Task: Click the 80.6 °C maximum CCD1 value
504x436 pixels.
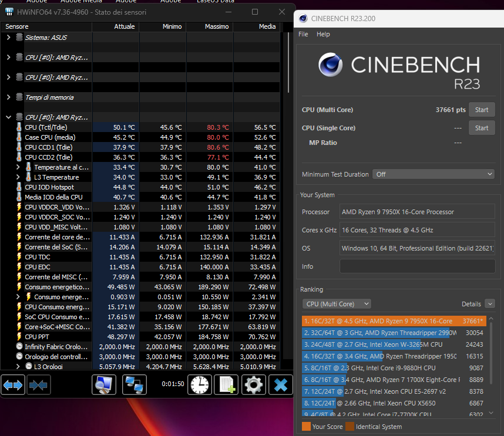Action: click(x=217, y=147)
